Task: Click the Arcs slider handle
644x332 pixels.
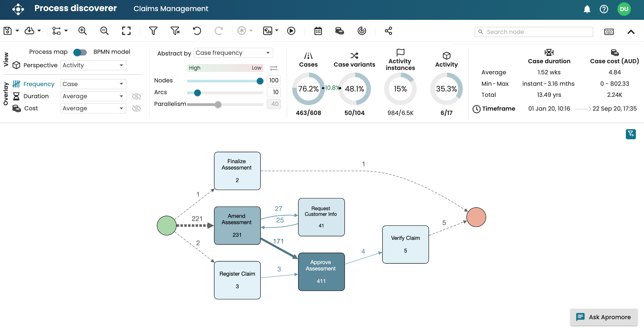Action: click(198, 93)
